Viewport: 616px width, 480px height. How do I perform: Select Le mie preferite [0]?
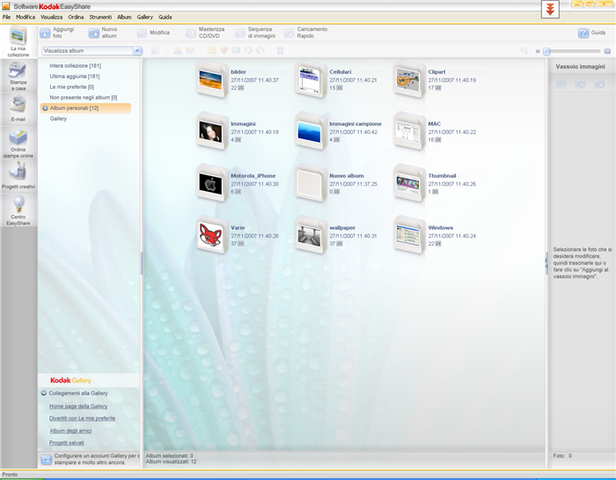(x=72, y=87)
